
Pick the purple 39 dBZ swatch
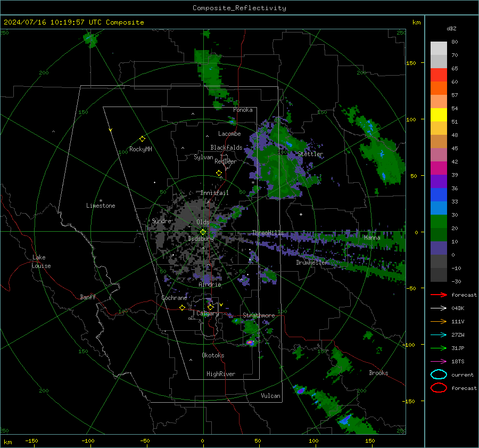[439, 181]
